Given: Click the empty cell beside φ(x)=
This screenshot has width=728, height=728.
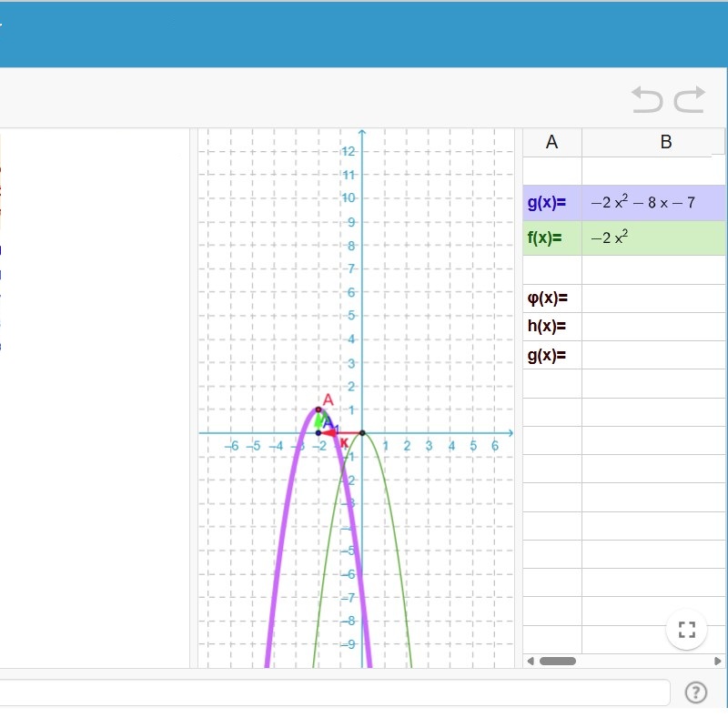Looking at the screenshot, I should point(653,298).
